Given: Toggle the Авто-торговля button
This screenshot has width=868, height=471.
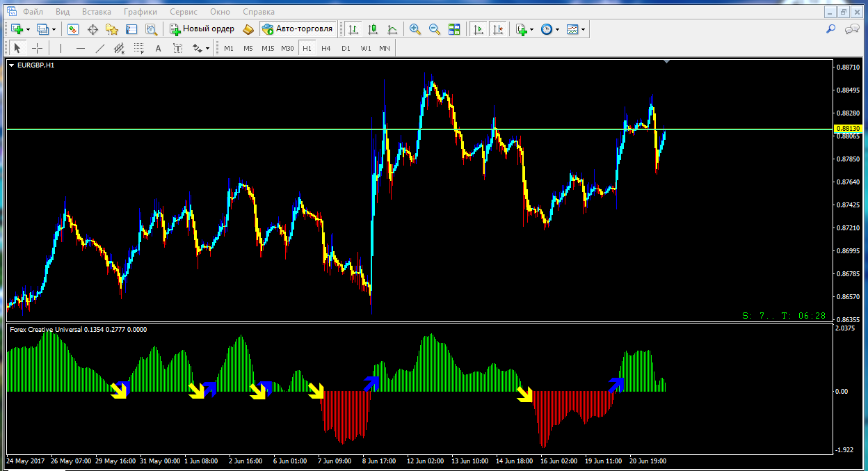Looking at the screenshot, I should click(x=298, y=29).
